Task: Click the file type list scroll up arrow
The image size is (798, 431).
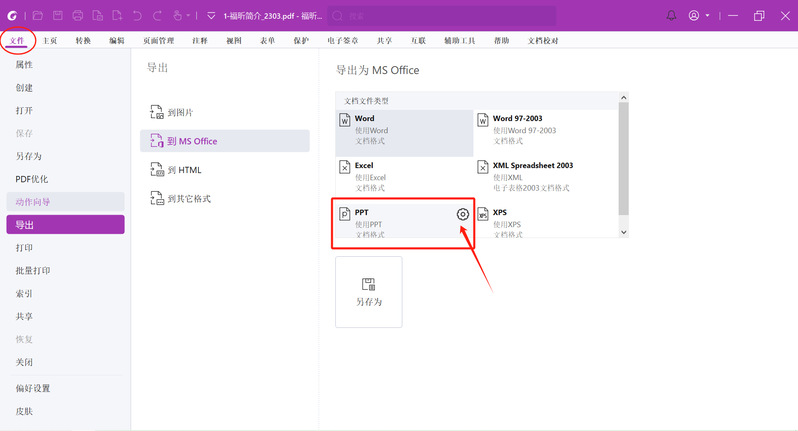Action: pyautogui.click(x=623, y=97)
